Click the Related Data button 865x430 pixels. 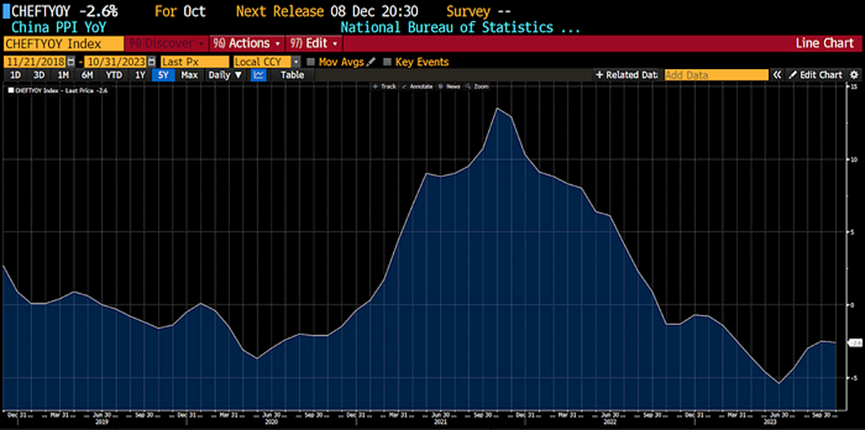tap(627, 75)
